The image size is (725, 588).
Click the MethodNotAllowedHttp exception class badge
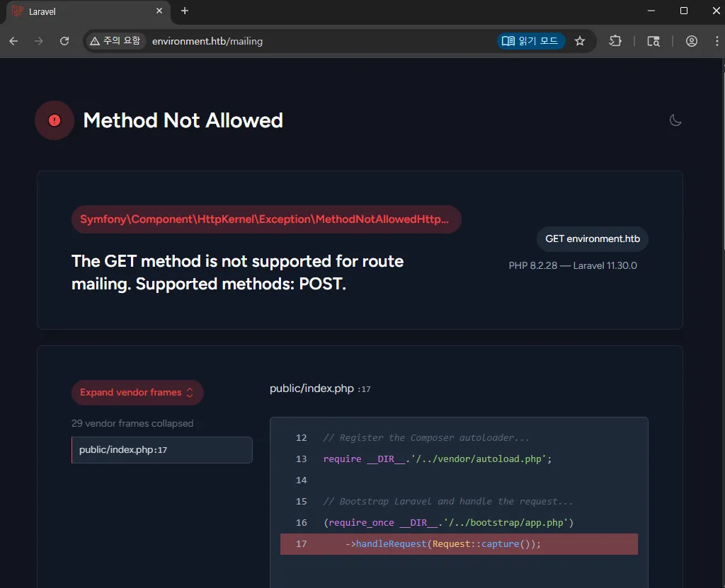pyautogui.click(x=266, y=219)
